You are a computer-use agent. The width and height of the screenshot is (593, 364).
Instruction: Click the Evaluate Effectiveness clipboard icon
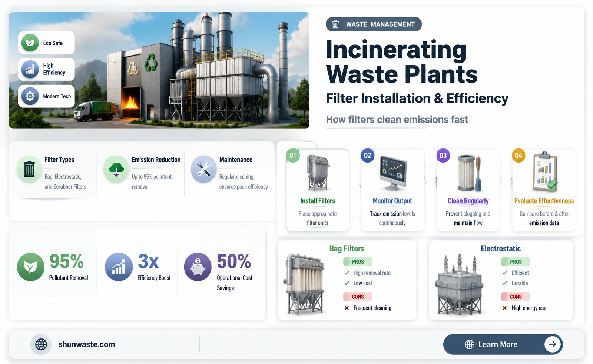click(545, 171)
